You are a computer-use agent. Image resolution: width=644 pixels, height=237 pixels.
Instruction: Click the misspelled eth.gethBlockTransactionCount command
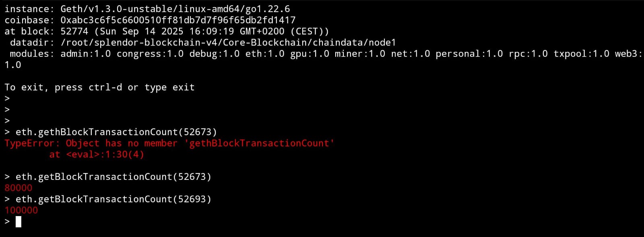coord(116,132)
